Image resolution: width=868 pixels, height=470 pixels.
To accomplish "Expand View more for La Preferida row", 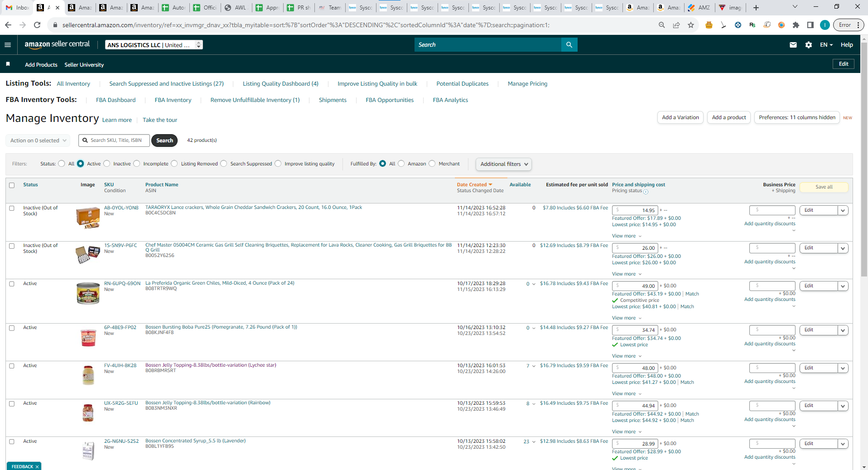I will click(x=627, y=318).
